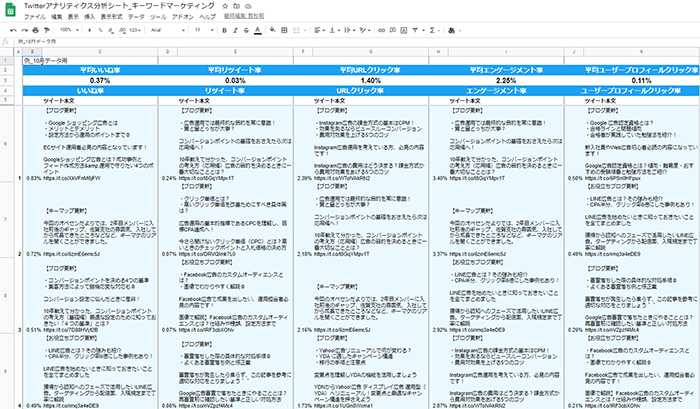Format cell as currency (¥)
The image size is (700, 409).
click(x=90, y=30)
